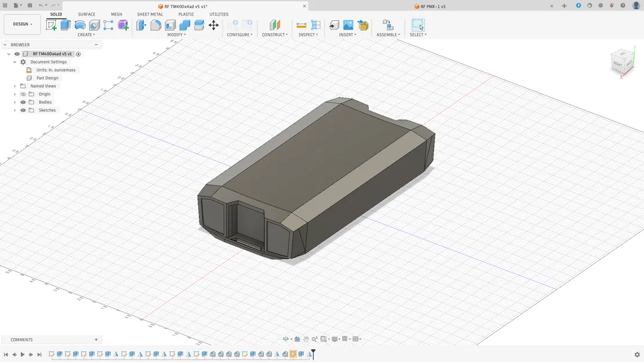
Task: Click the Measure tool in Inspect
Action: pos(301,25)
